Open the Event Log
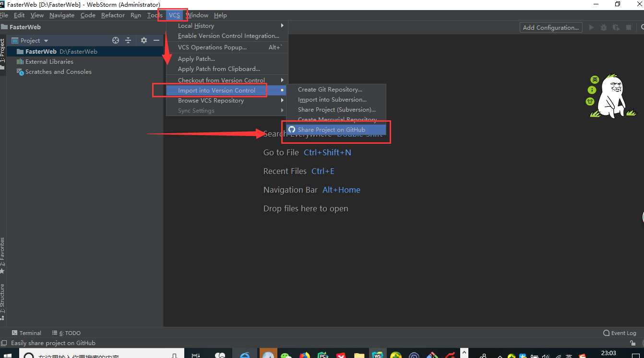644x358 pixels. click(620, 333)
